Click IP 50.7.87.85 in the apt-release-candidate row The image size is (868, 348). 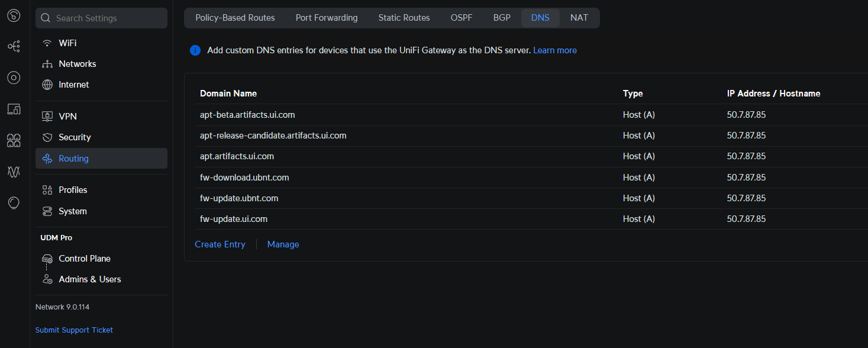[746, 136]
